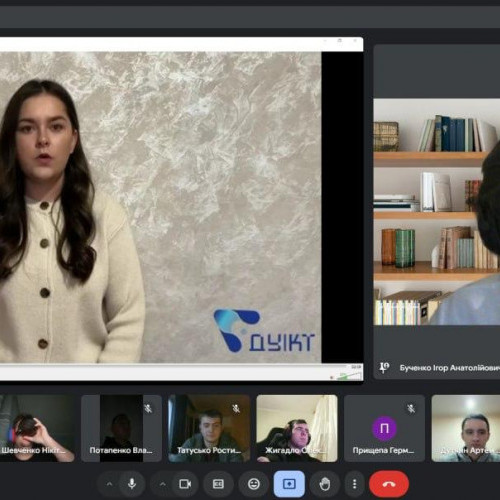Screen dimensions: 500x500
Task: Click the purple П avatar
Action: 384,428
